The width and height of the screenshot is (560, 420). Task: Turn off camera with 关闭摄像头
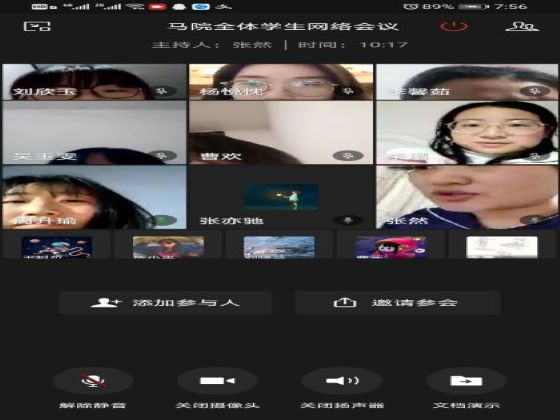coord(217,381)
